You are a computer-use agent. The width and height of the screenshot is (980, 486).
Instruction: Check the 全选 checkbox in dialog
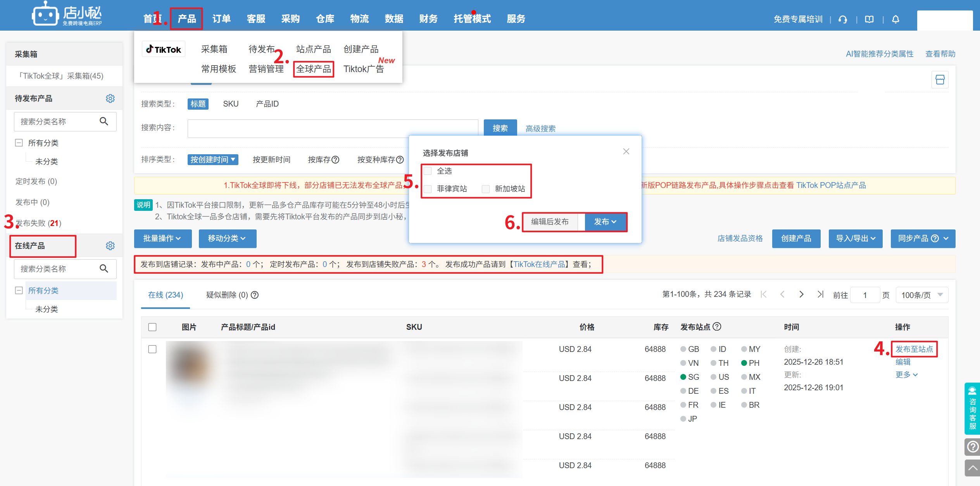(x=428, y=171)
